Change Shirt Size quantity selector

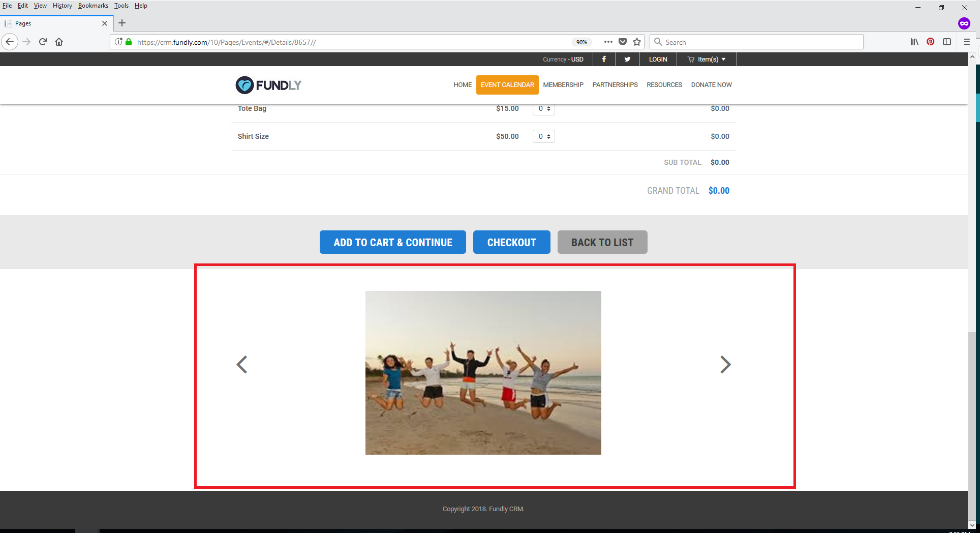pyautogui.click(x=544, y=136)
